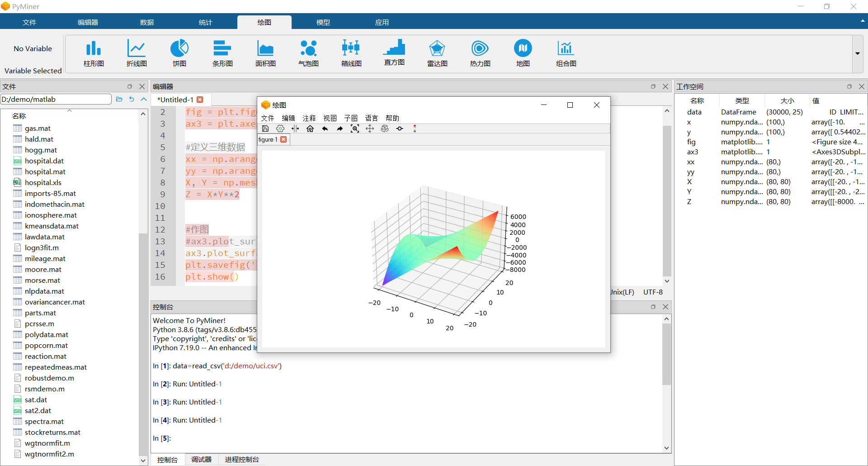This screenshot has width=868, height=466.
Task: Float the 编辑器 panel
Action: 653,86
